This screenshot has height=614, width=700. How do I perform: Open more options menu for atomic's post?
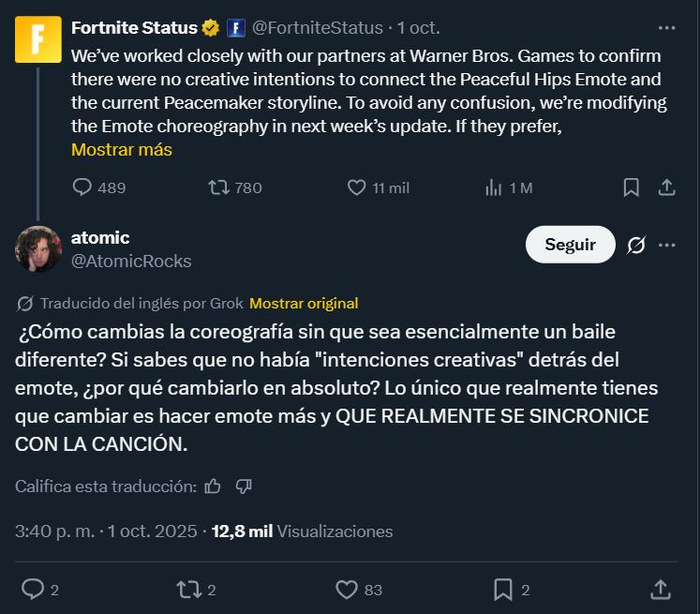667,245
